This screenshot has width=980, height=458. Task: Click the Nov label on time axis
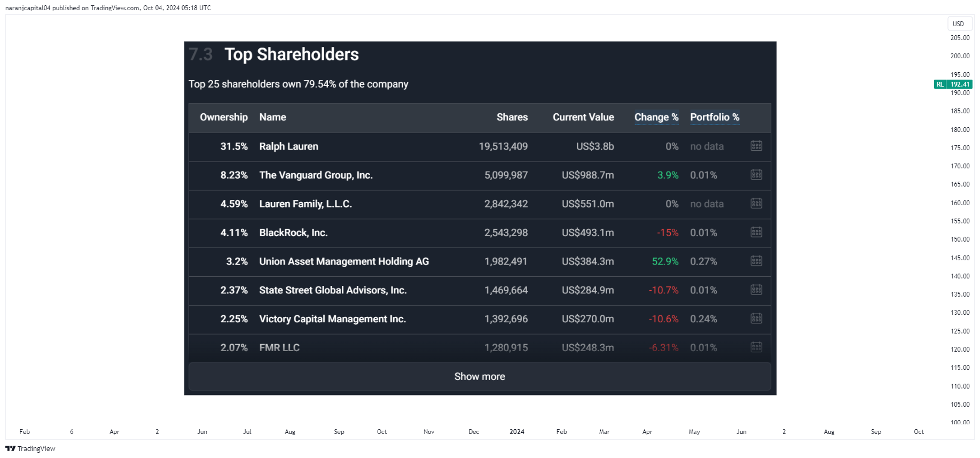[429, 432]
